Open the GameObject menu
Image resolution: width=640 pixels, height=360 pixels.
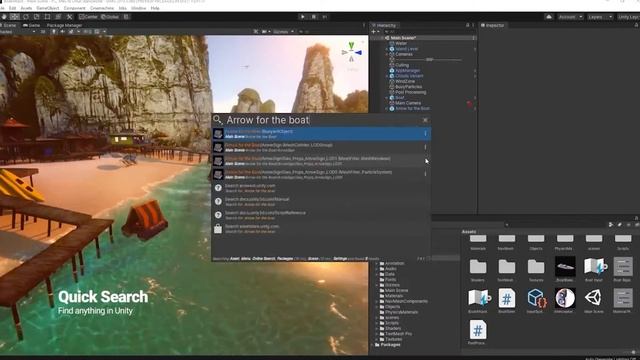point(48,8)
